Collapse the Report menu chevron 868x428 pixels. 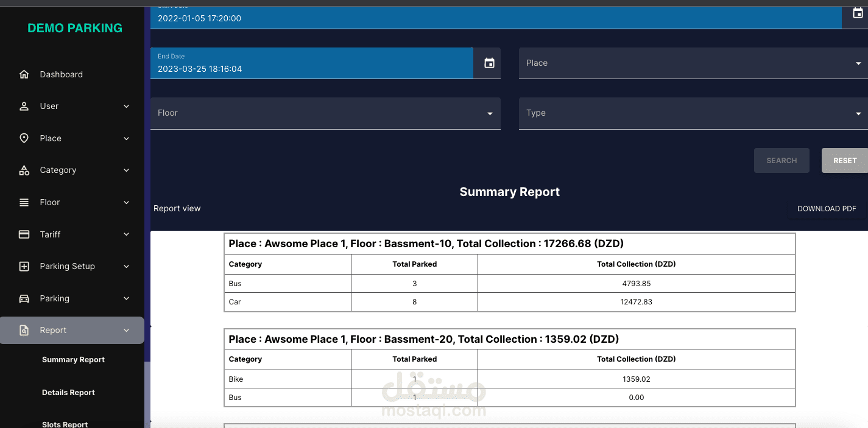(127, 331)
